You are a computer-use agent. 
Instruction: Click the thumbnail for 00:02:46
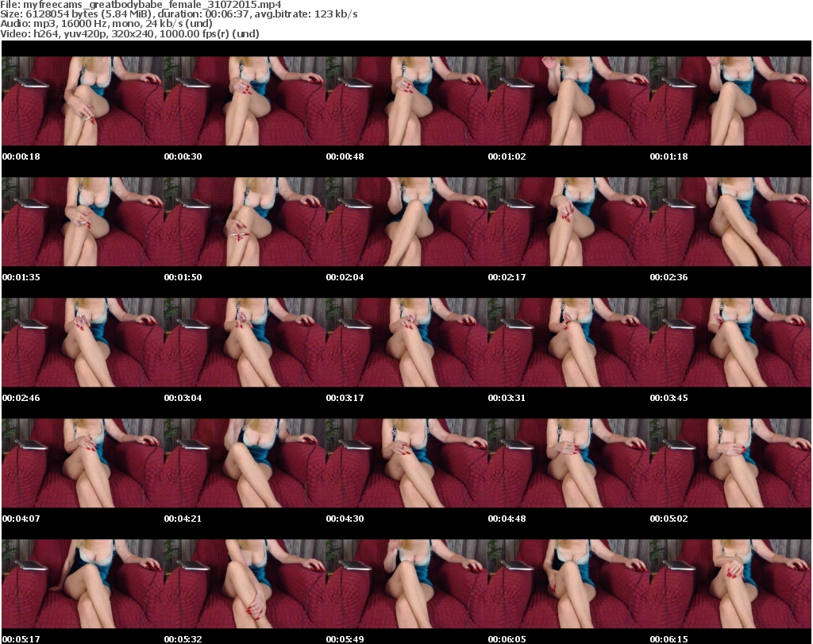(x=83, y=342)
